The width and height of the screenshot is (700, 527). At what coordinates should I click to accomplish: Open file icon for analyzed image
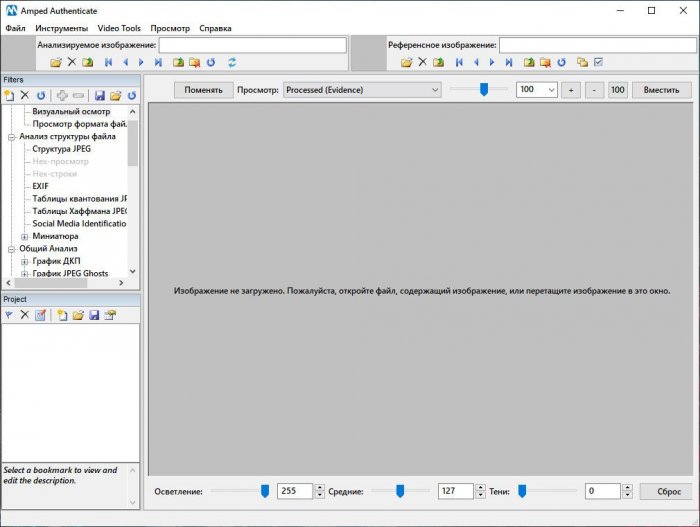(56, 62)
